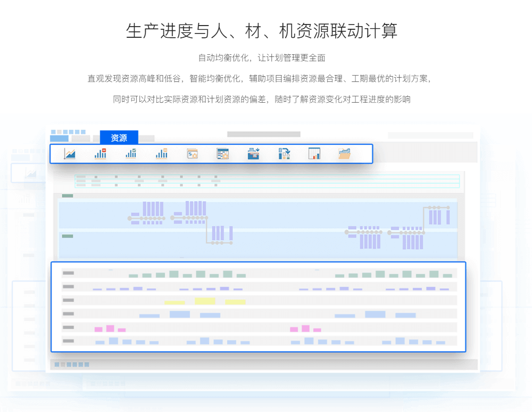Click the gray search bar at window top
The height and width of the screenshot is (412, 532).
pos(263,134)
